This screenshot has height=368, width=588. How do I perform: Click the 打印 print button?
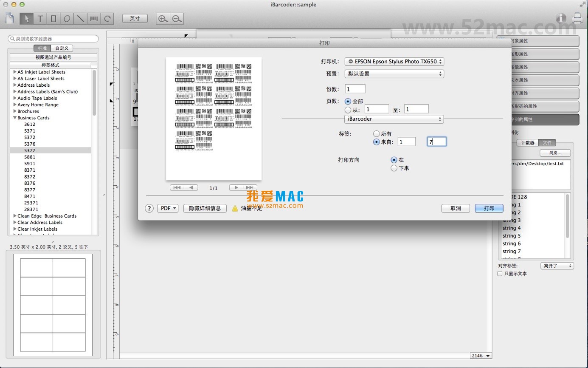point(489,208)
